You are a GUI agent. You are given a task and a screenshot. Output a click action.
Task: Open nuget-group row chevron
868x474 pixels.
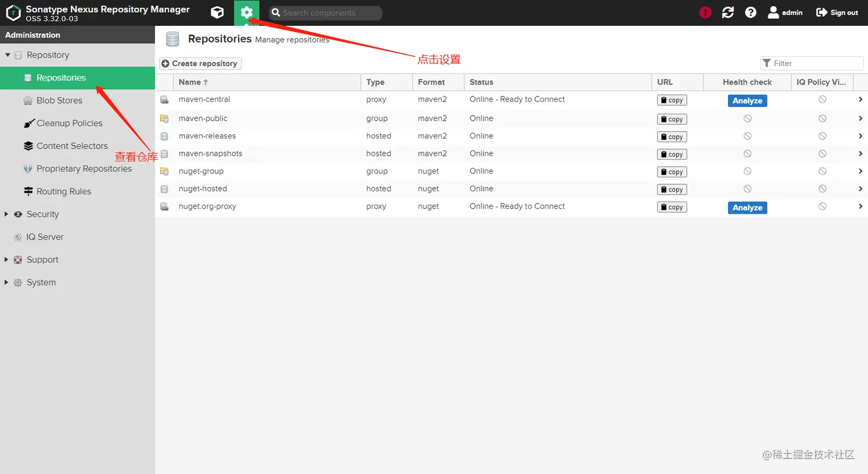(860, 171)
